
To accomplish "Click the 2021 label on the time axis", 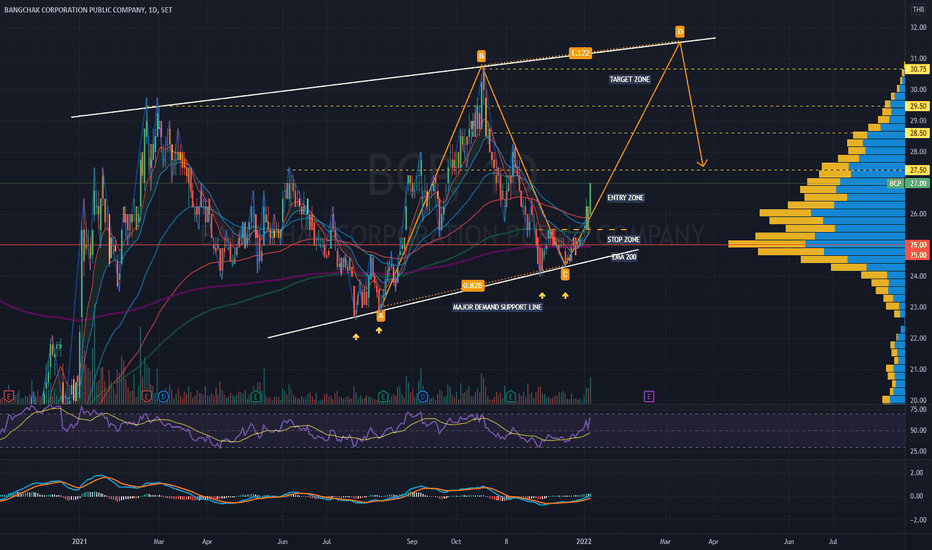I will (x=79, y=542).
